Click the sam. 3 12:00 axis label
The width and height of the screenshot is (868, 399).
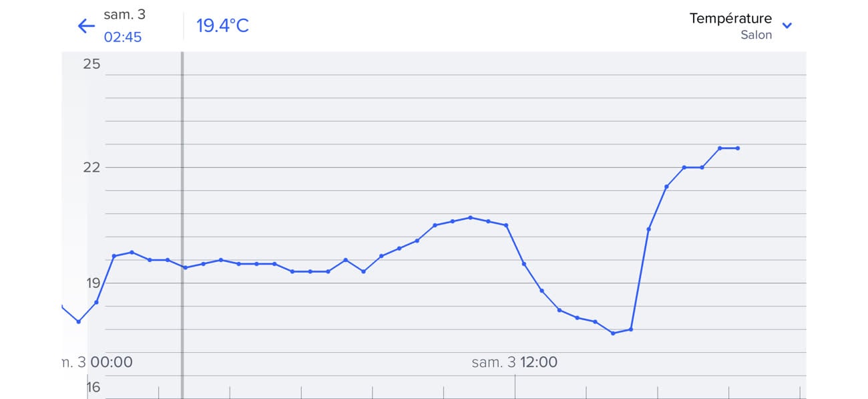pos(514,362)
